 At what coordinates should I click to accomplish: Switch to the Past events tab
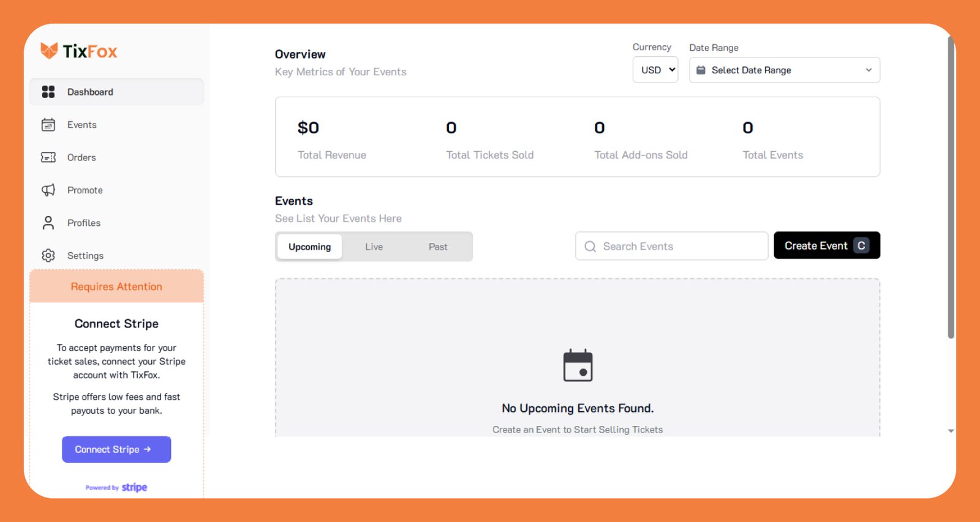(x=438, y=247)
